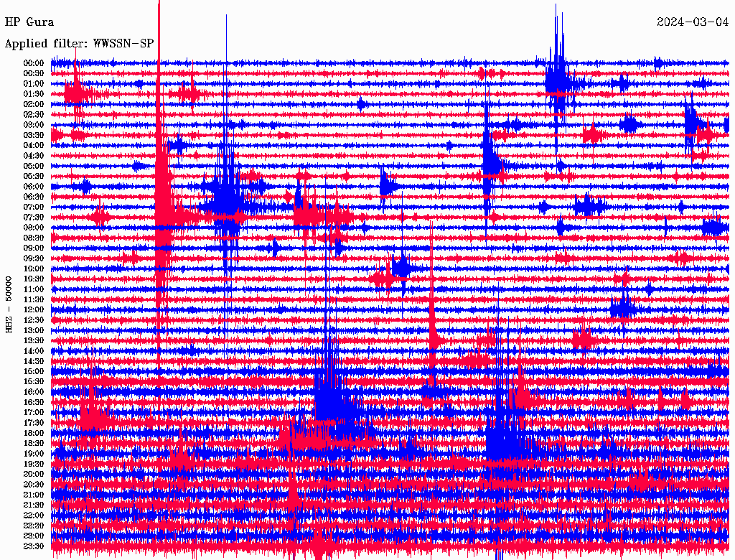Image resolution: width=735 pixels, height=560 pixels.
Task: Select the 12:00 time row label
Action: click(33, 310)
